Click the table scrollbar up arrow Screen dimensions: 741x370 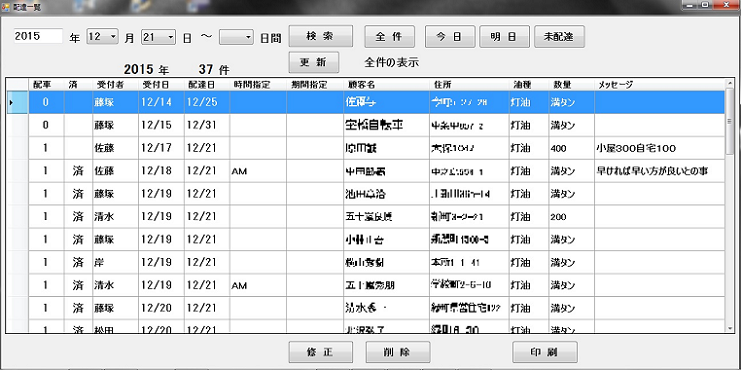pyautogui.click(x=730, y=84)
